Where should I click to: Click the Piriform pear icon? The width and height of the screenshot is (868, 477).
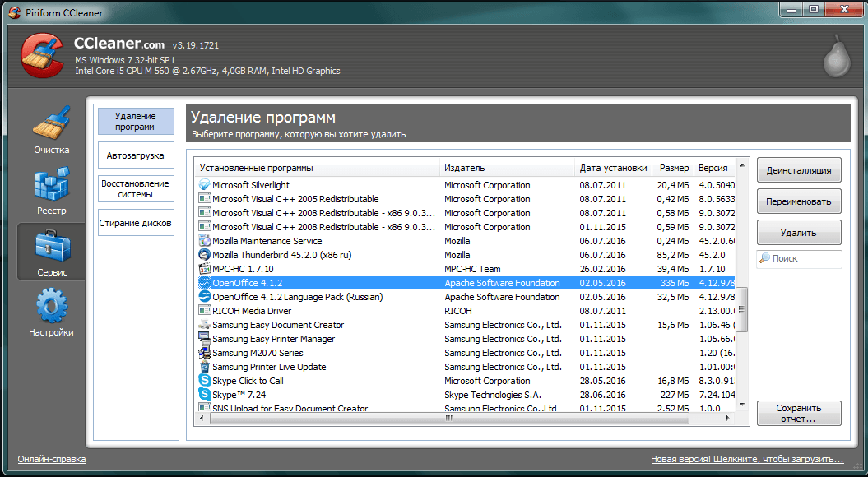[838, 56]
